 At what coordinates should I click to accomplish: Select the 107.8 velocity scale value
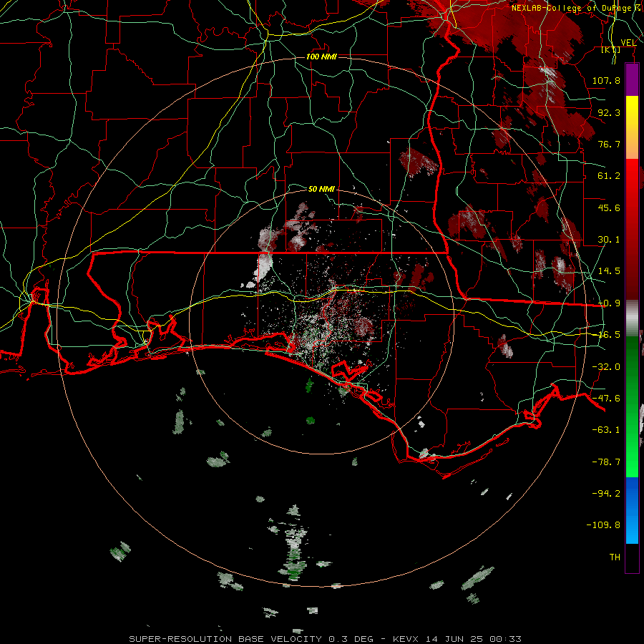(x=606, y=80)
